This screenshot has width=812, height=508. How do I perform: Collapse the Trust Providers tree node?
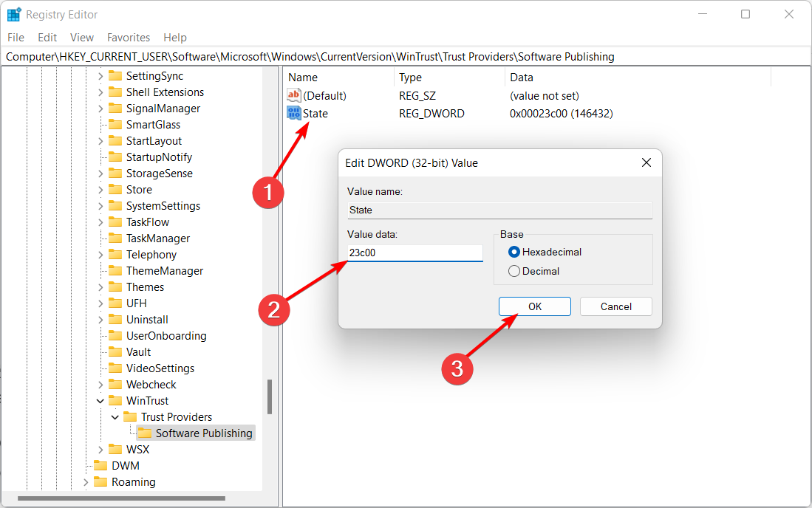tap(115, 417)
